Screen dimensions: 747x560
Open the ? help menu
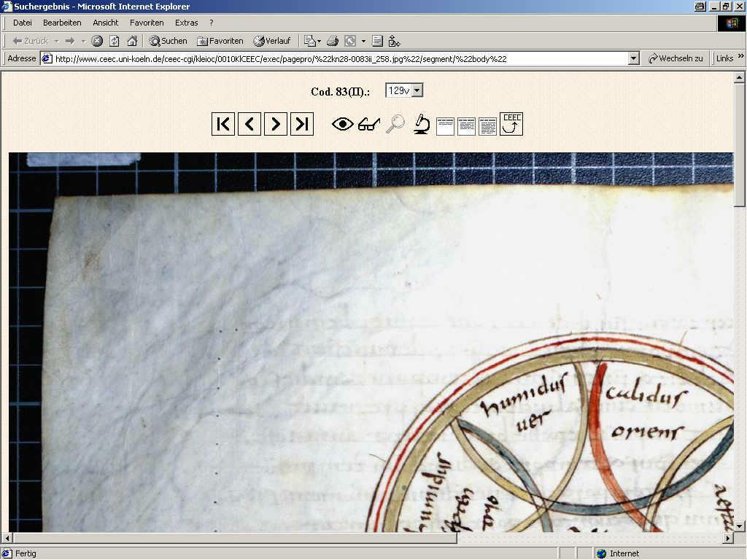[x=211, y=23]
